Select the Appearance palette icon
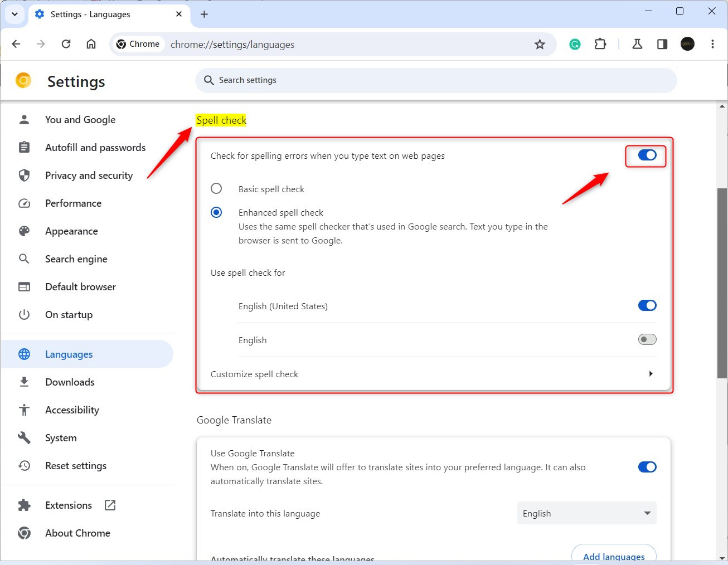 [x=25, y=231]
